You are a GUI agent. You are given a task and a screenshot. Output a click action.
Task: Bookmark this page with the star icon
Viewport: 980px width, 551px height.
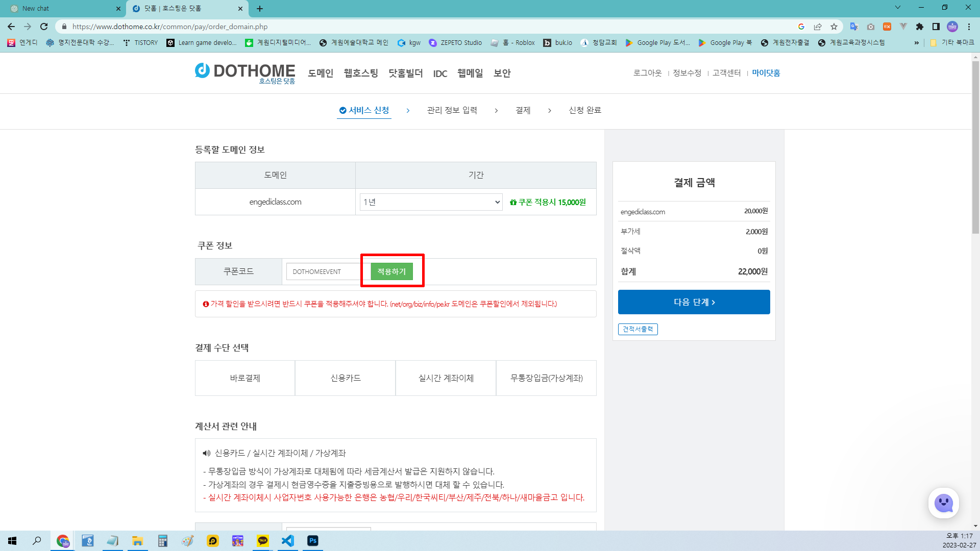pyautogui.click(x=835, y=27)
